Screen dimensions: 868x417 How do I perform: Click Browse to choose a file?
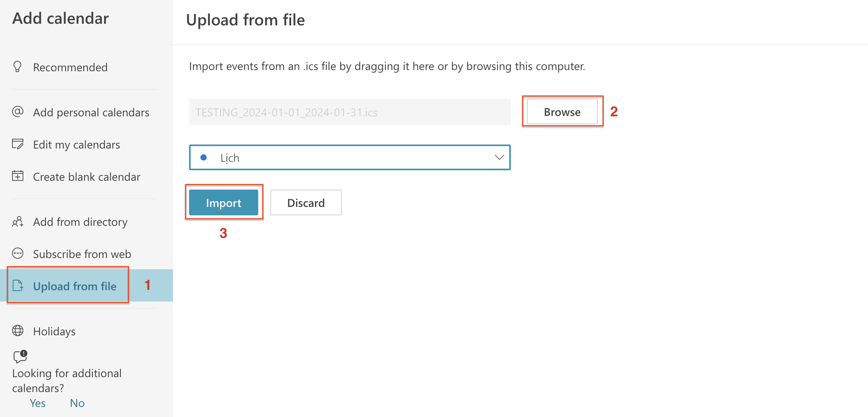[x=562, y=112]
